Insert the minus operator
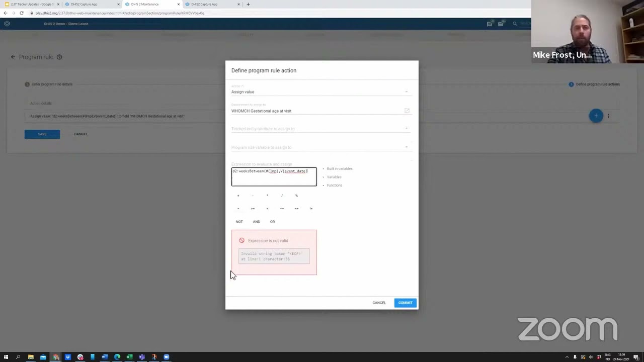This screenshot has width=644, height=362. tap(253, 196)
